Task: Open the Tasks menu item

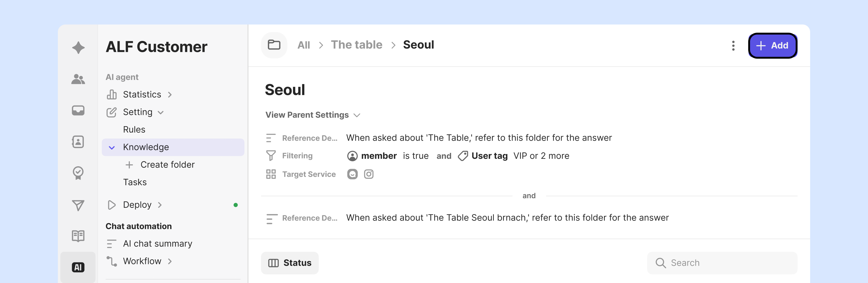Action: point(135,182)
